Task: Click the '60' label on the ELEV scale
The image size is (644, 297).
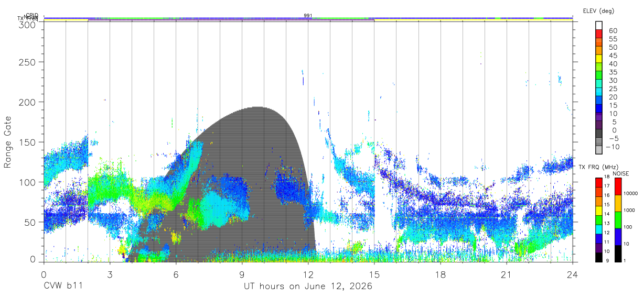Action: pos(613,30)
